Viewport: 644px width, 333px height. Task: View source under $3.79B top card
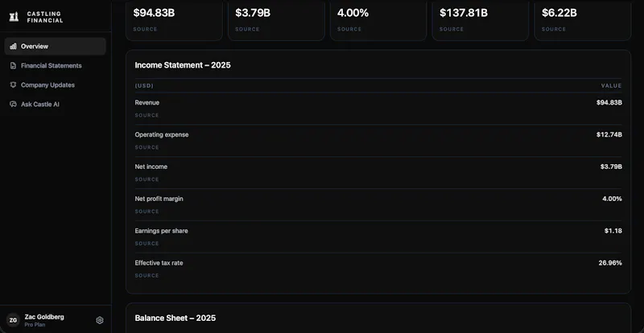point(247,29)
